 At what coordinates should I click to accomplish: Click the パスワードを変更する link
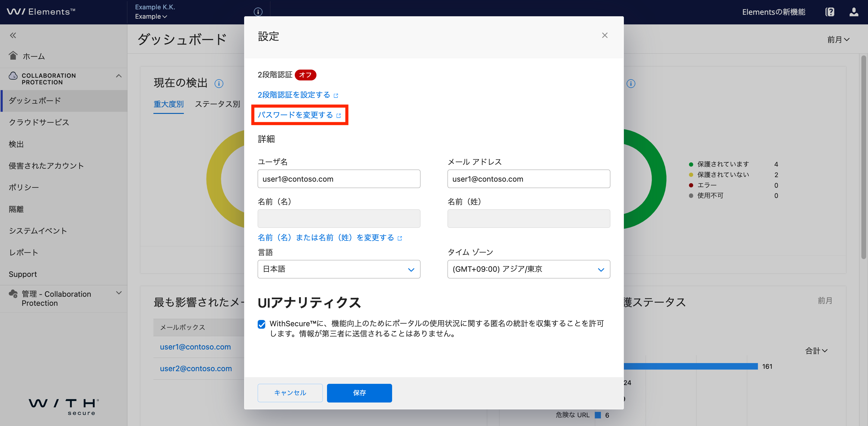pos(295,115)
